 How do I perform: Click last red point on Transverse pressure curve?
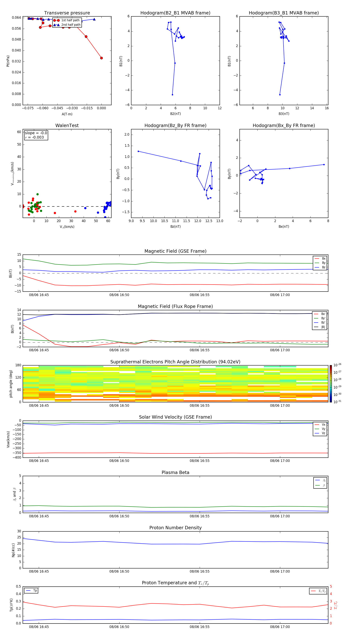[x=101, y=58]
